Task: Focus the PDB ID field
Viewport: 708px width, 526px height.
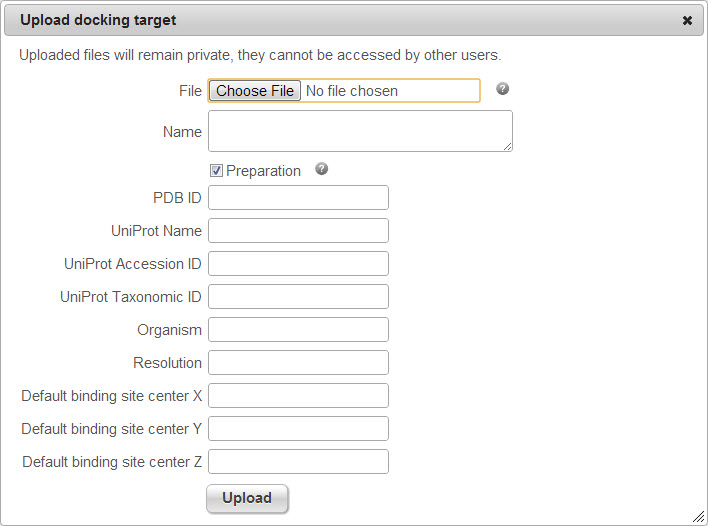Action: click(x=298, y=198)
